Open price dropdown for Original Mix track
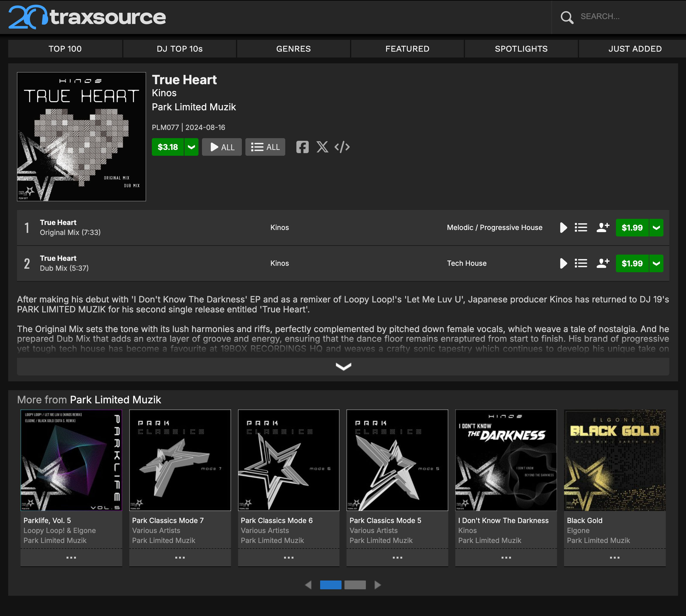The height and width of the screenshot is (616, 686). (x=656, y=227)
